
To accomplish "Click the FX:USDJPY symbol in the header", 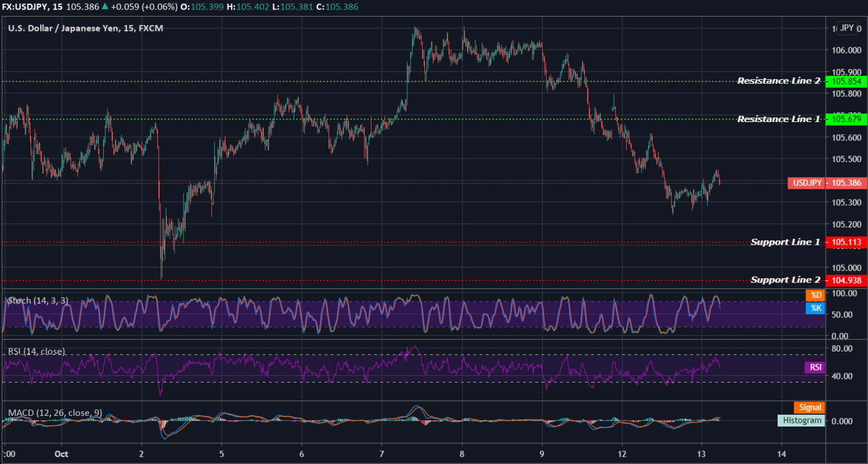I will (x=25, y=7).
